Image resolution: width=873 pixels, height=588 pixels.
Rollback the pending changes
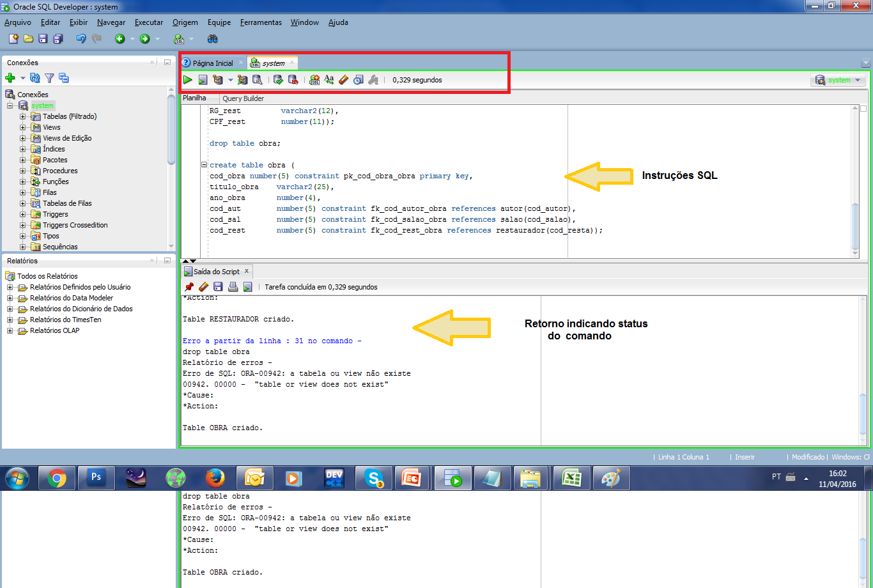coord(293,79)
